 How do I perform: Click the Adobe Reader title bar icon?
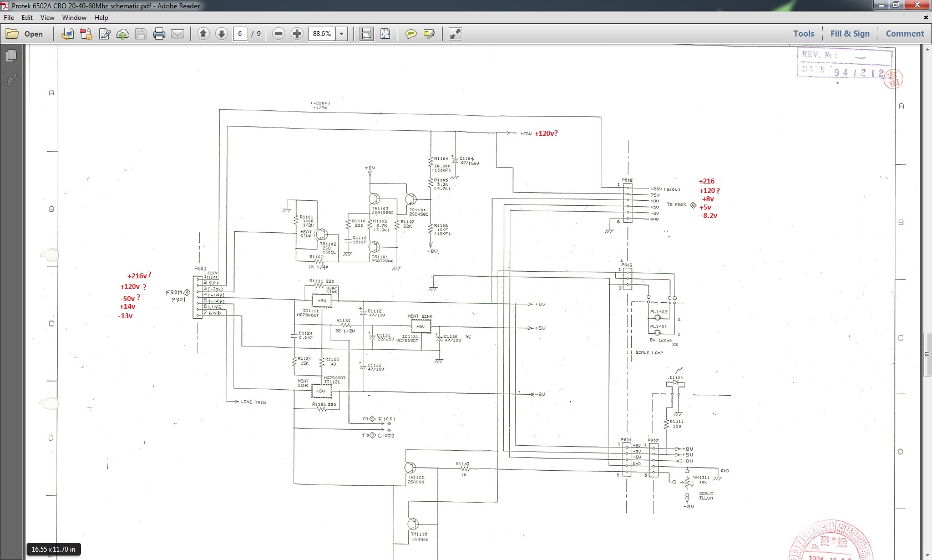click(x=6, y=6)
